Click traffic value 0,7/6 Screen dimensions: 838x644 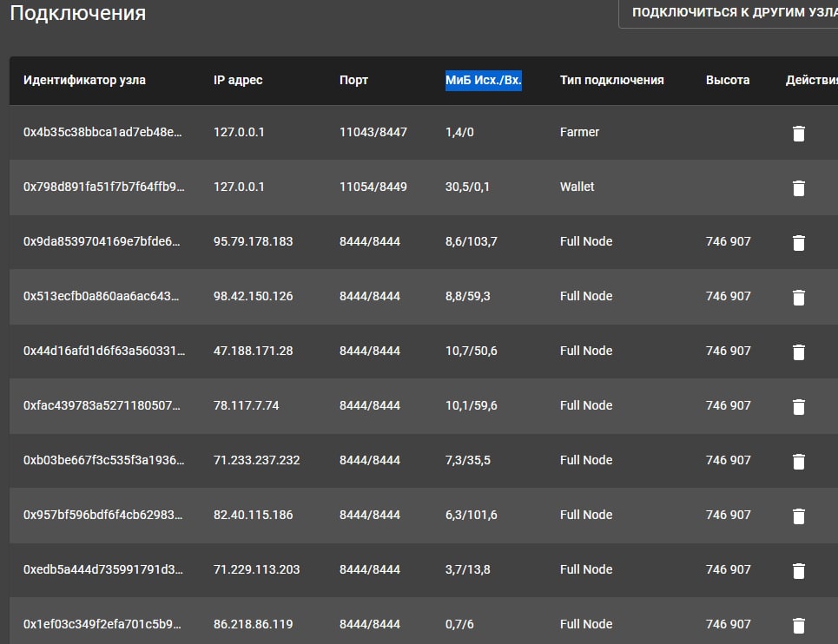[x=459, y=624]
